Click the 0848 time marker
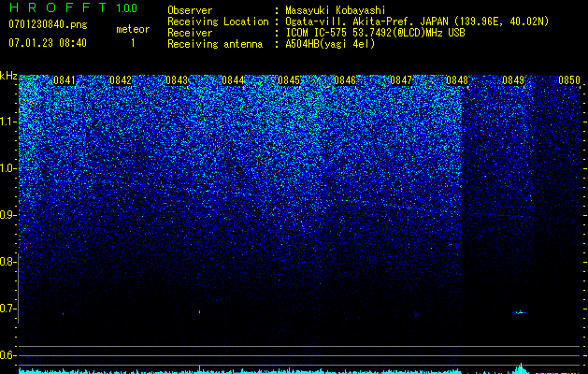 coord(457,80)
